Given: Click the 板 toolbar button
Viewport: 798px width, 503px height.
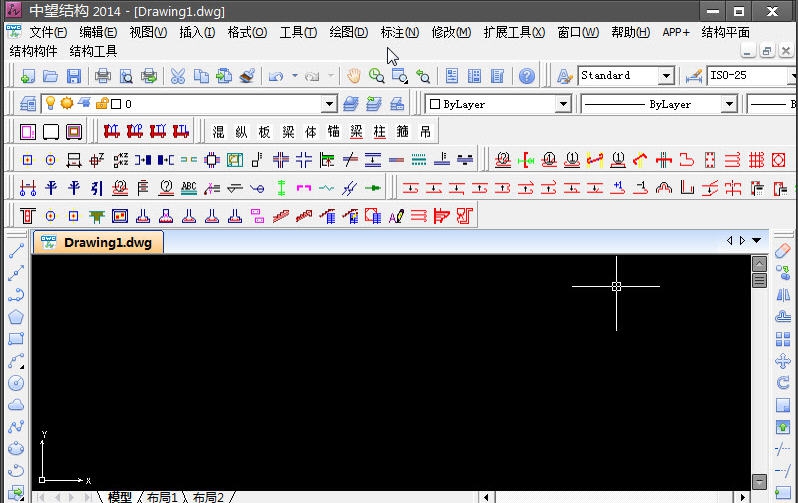Looking at the screenshot, I should (x=264, y=132).
